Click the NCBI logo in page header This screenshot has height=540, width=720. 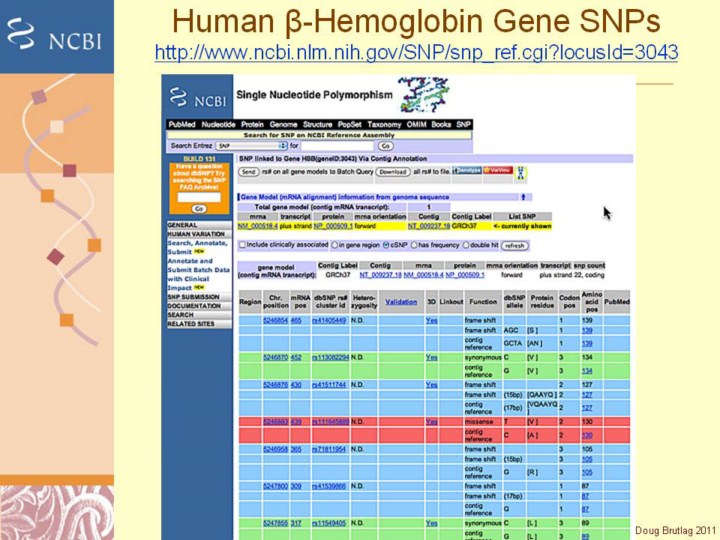click(x=199, y=99)
